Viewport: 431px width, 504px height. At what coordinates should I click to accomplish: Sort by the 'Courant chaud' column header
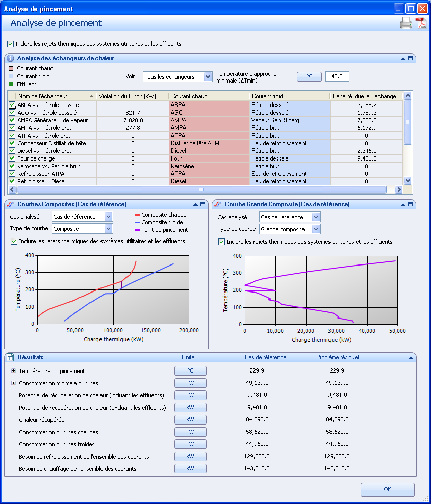click(209, 96)
